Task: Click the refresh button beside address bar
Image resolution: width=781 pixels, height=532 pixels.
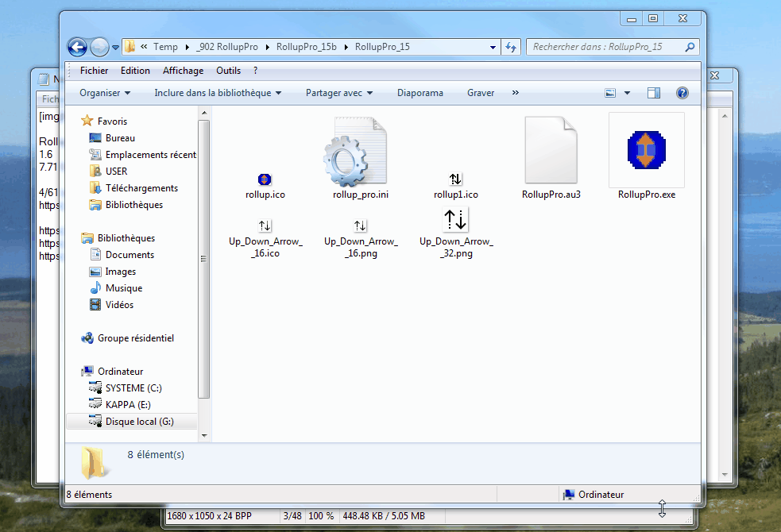Action: pos(511,47)
